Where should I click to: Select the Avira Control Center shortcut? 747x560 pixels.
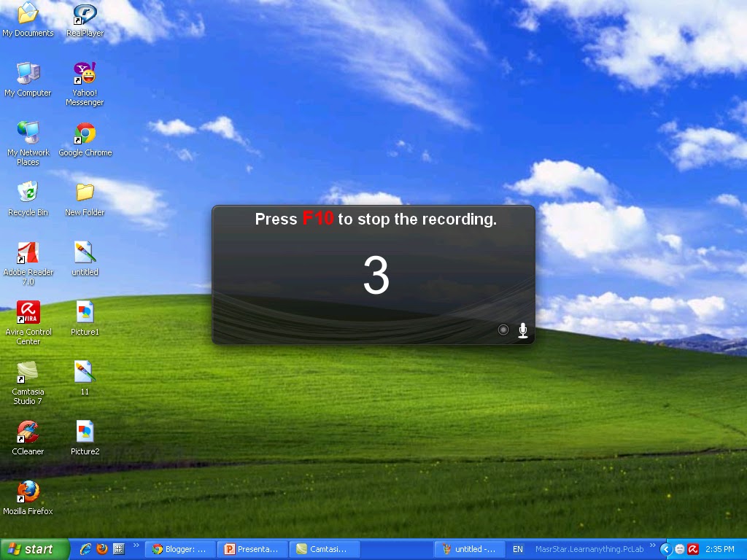coord(28,323)
